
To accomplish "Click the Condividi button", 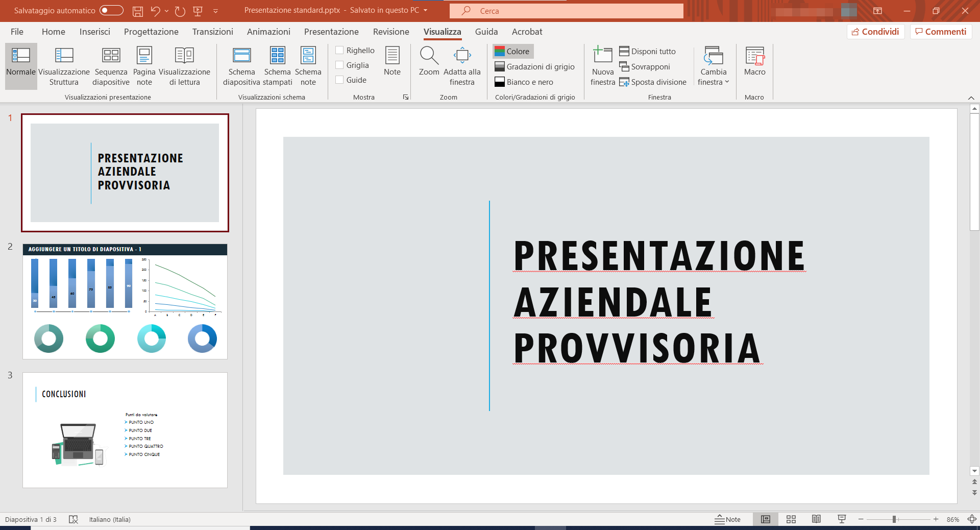I will [875, 32].
